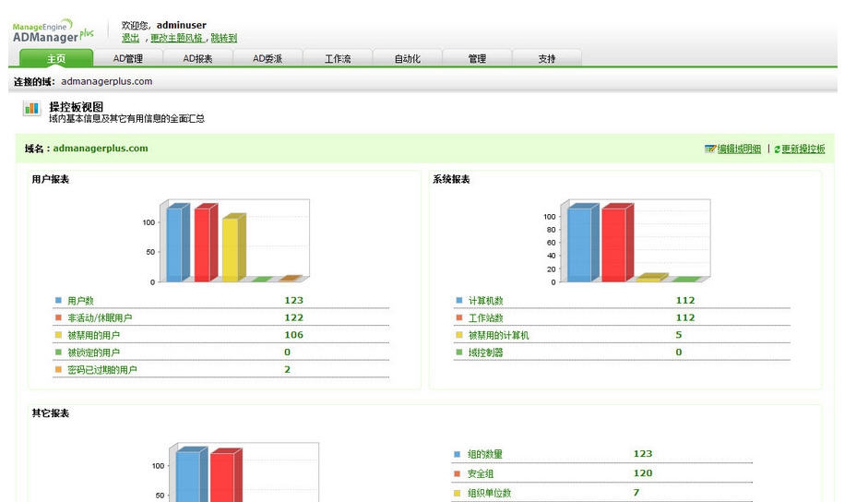This screenshot has width=868, height=502.
Task: Open the 支持 tab
Action: 546,58
